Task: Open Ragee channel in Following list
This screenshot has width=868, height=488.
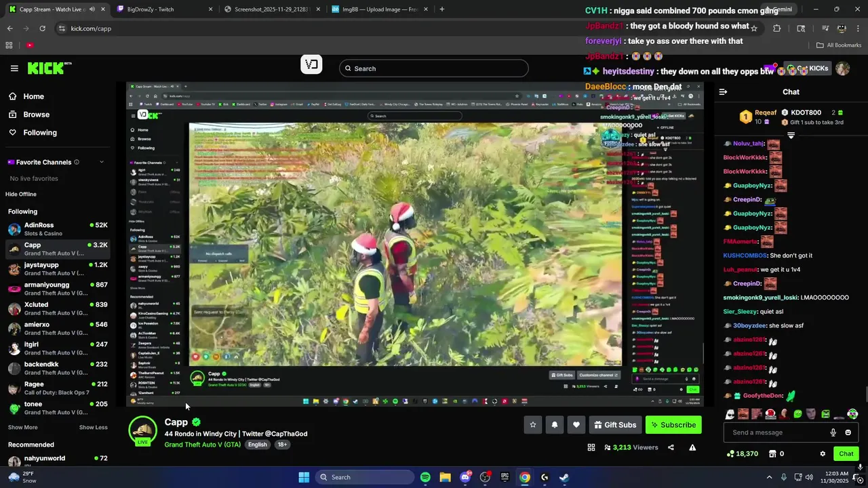Action: (x=58, y=388)
